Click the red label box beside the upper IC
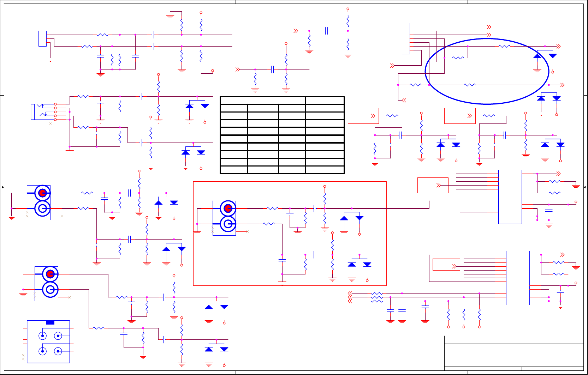Image resolution: width=588 pixels, height=375 pixels. tap(433, 185)
